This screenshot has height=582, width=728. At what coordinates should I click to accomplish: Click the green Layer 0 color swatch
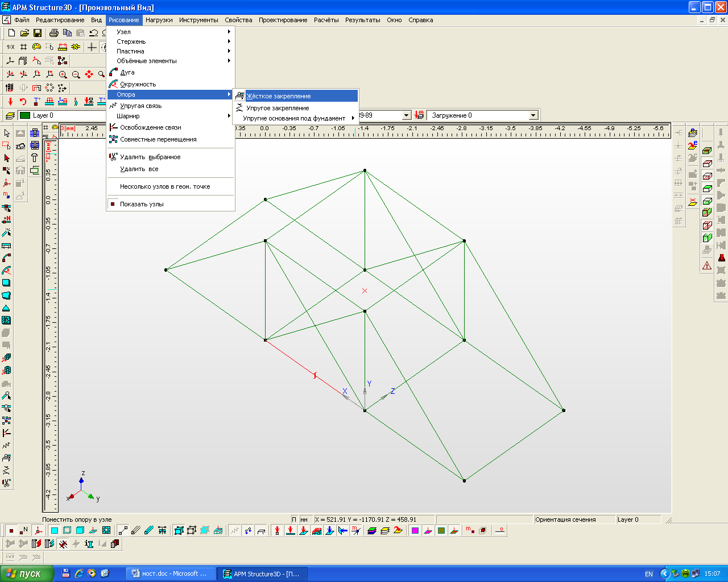coord(24,115)
